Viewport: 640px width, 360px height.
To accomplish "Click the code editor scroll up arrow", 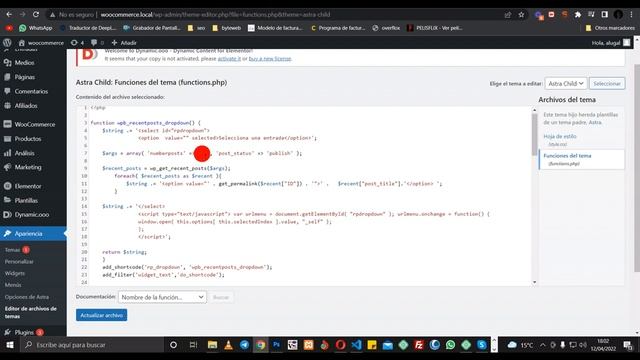I will pos(534,110).
